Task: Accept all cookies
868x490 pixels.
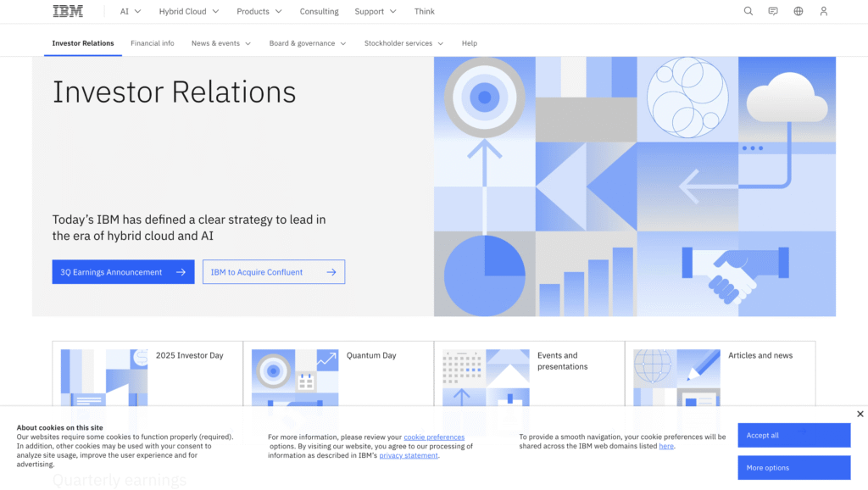Action: coord(793,436)
